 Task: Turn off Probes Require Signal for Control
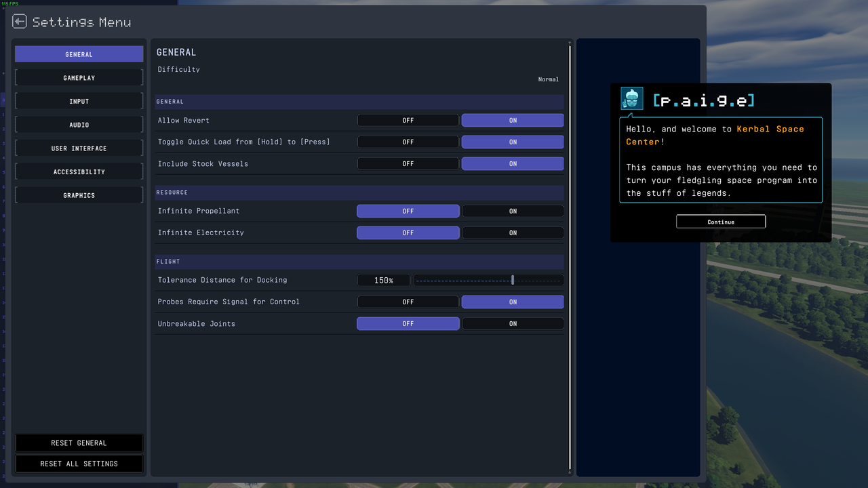tap(408, 302)
